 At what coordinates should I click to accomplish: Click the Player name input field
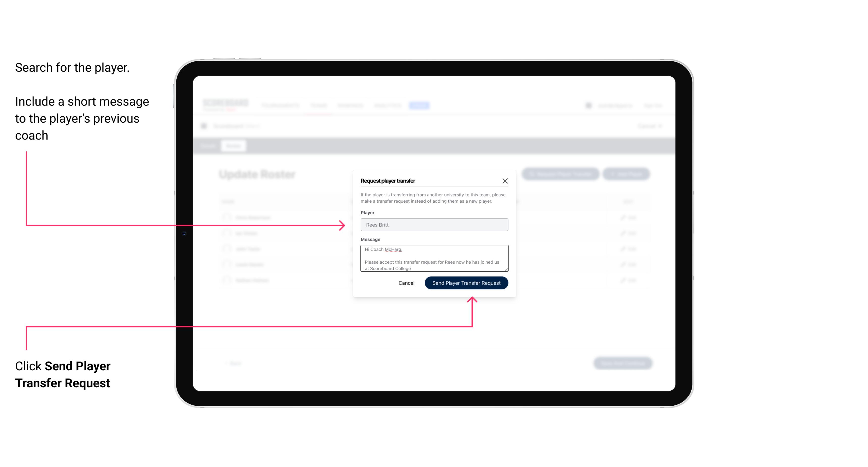(x=433, y=225)
